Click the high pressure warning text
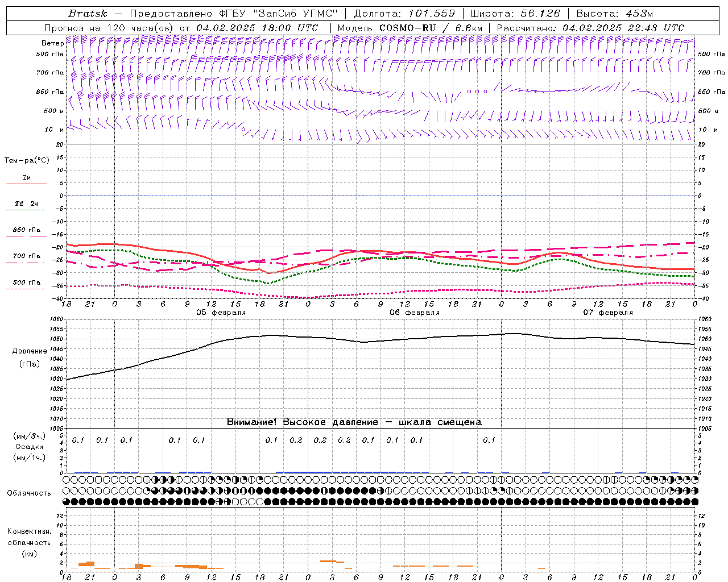 (x=354, y=422)
